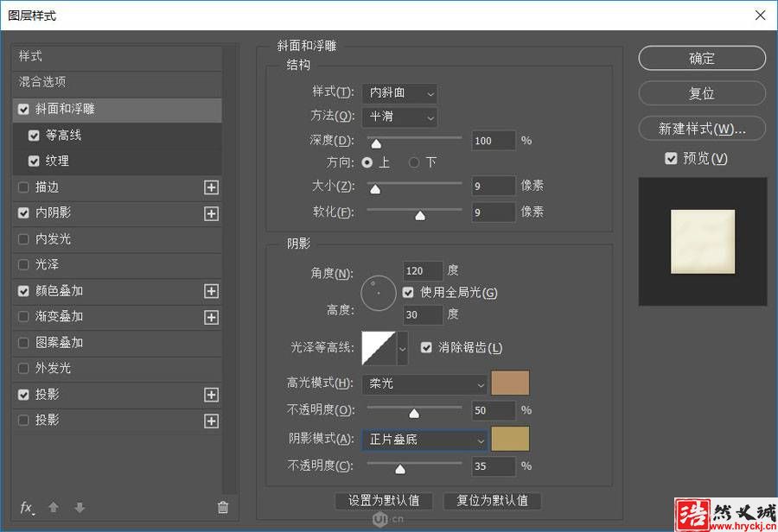Open the gloss contour picker arrow
This screenshot has width=778, height=532.
tap(402, 348)
